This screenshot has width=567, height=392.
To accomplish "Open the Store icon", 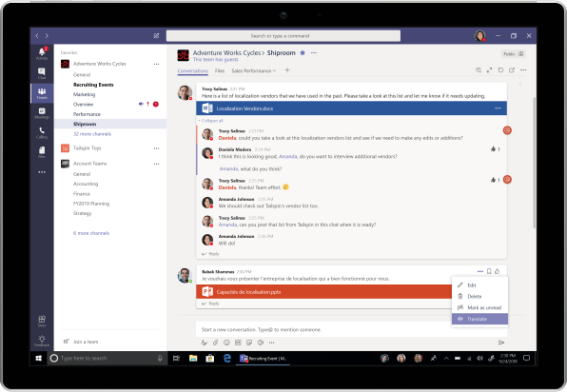I will (42, 321).
